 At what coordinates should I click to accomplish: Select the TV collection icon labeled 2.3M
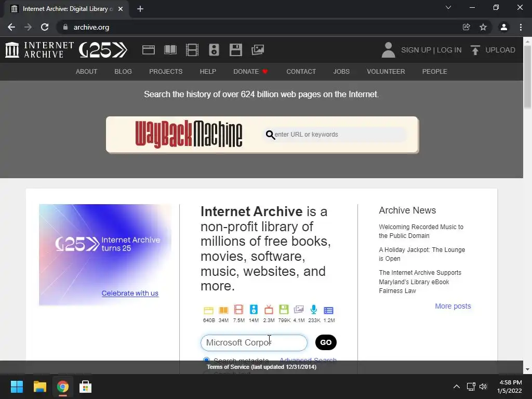(269, 310)
